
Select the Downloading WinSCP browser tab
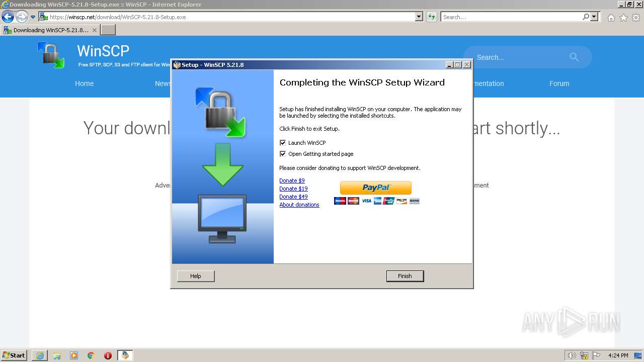tap(50, 30)
